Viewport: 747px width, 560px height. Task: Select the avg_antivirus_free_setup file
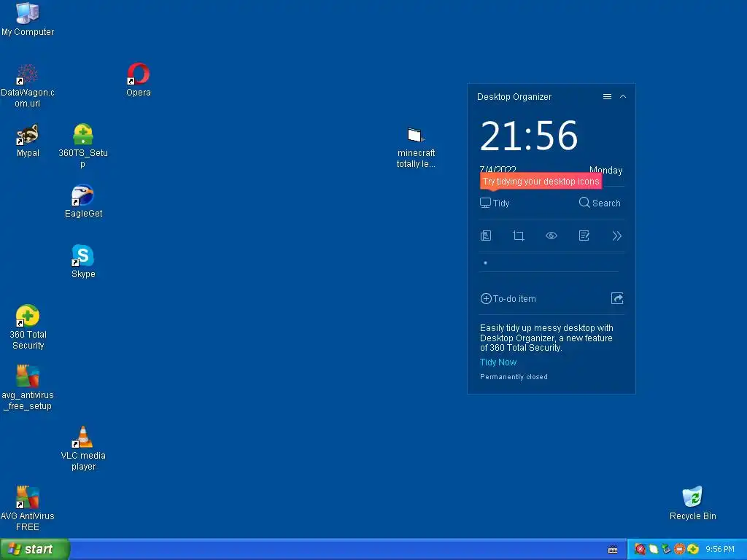(28, 388)
